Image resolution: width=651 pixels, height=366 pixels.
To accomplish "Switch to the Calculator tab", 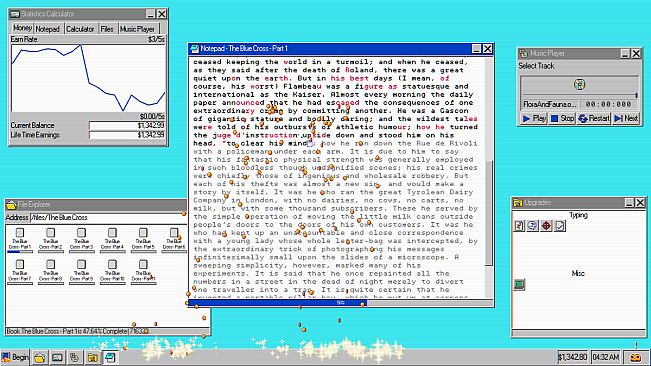I will pyautogui.click(x=80, y=29).
